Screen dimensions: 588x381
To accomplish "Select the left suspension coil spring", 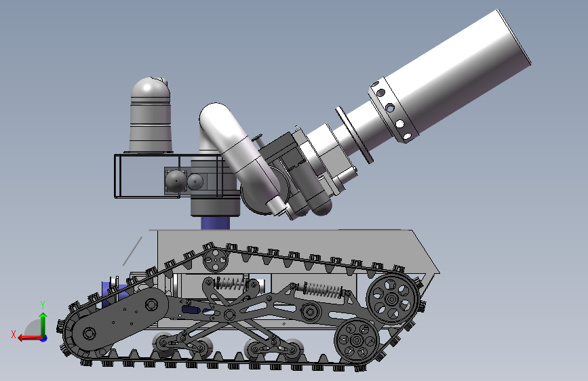I will click(x=231, y=284).
